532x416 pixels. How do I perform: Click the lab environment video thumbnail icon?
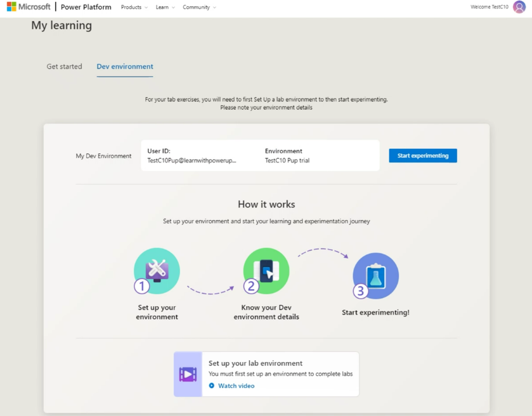tap(188, 375)
